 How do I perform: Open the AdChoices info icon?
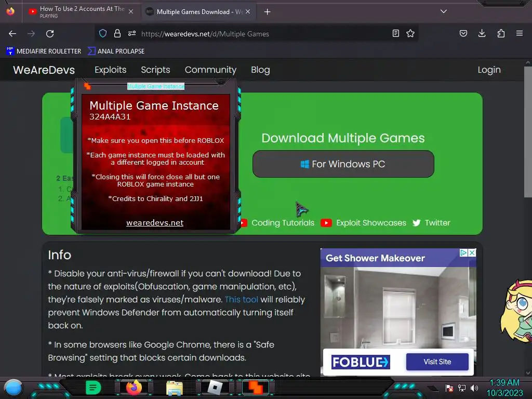(x=463, y=253)
